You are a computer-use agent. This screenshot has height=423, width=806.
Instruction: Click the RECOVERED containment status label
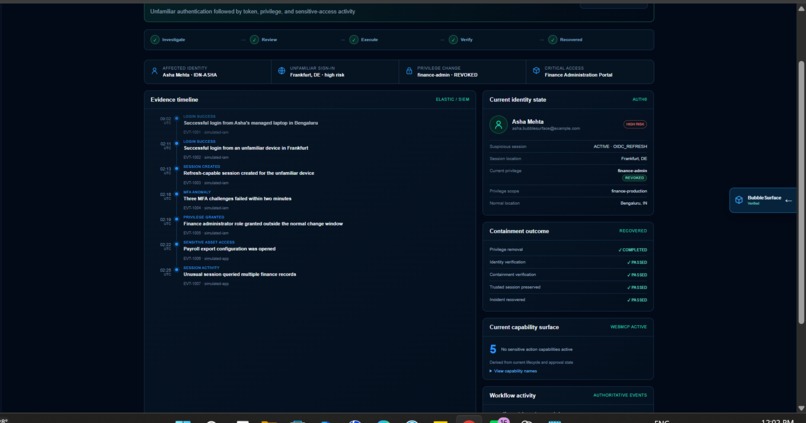tap(633, 231)
